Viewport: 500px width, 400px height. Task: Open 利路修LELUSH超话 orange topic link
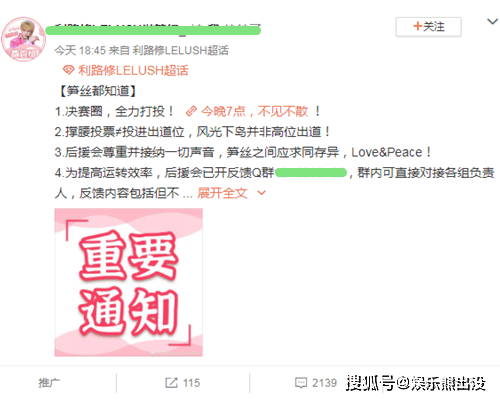pos(133,70)
